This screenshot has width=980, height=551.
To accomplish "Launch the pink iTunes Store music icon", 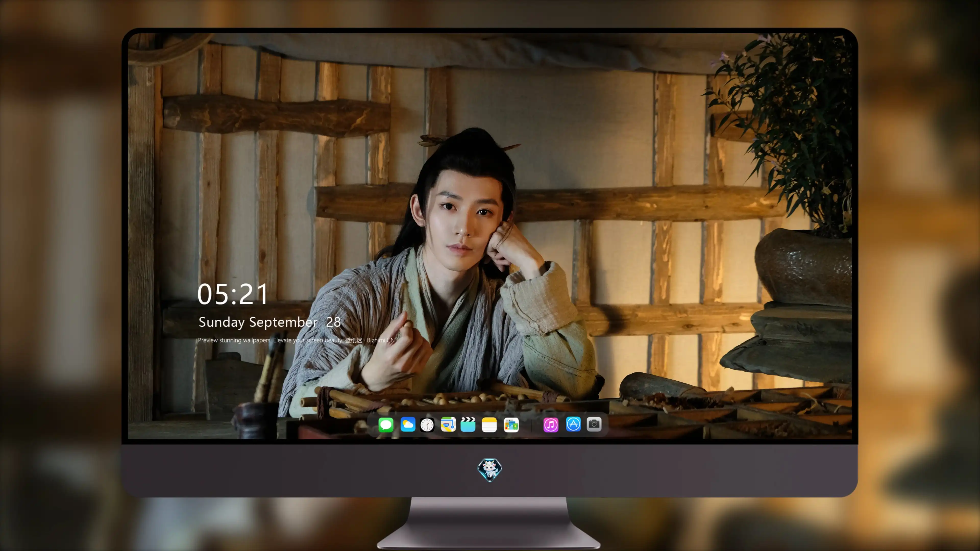I will click(x=551, y=424).
